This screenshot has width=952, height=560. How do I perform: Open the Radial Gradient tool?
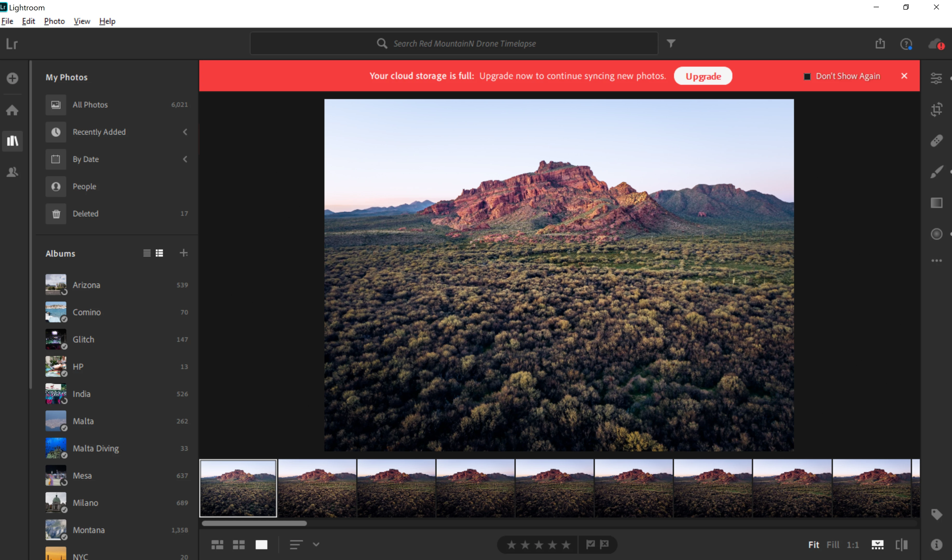click(x=936, y=234)
